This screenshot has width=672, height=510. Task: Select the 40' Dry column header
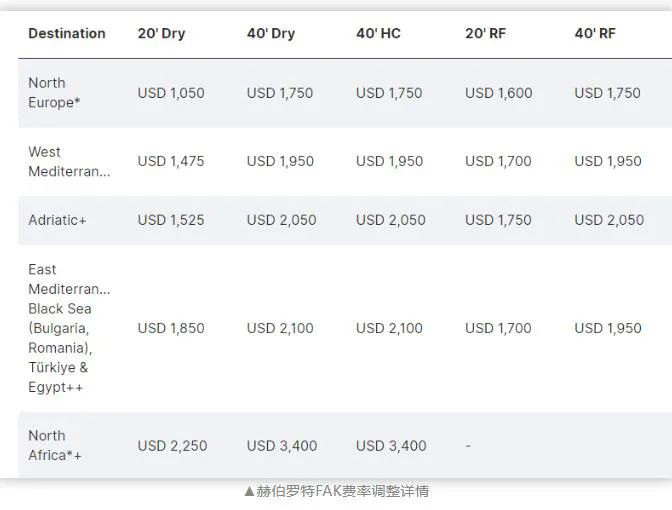[271, 33]
